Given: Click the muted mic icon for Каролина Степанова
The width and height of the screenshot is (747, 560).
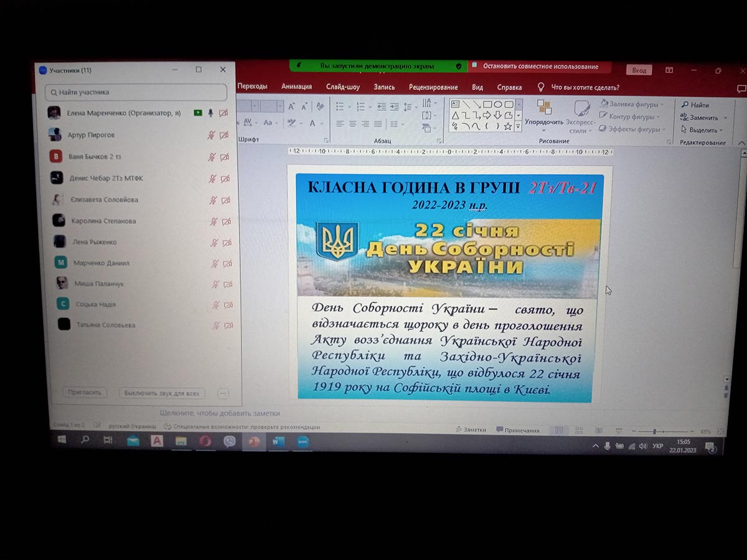Looking at the screenshot, I should click(x=214, y=222).
